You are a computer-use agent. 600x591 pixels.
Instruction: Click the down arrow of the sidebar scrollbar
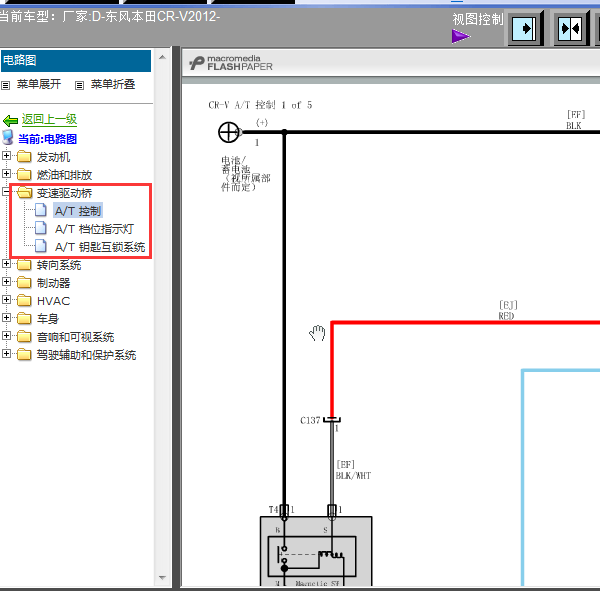(162, 578)
